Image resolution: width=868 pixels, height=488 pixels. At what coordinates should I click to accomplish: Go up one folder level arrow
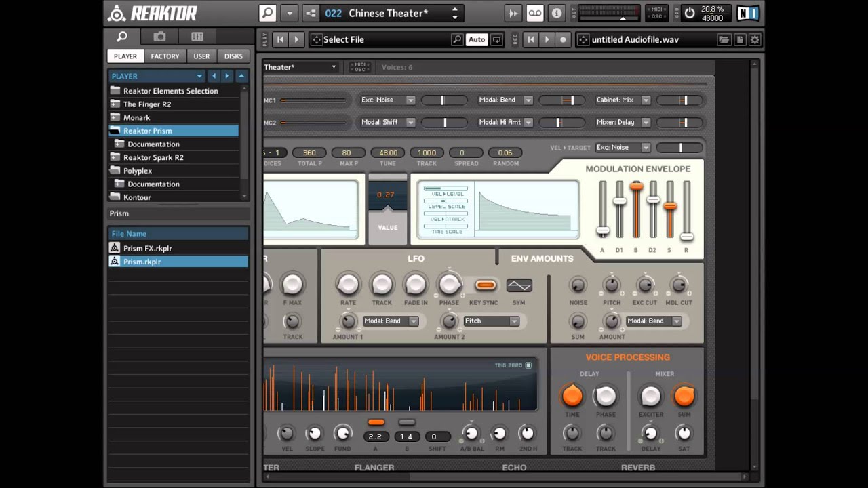241,76
